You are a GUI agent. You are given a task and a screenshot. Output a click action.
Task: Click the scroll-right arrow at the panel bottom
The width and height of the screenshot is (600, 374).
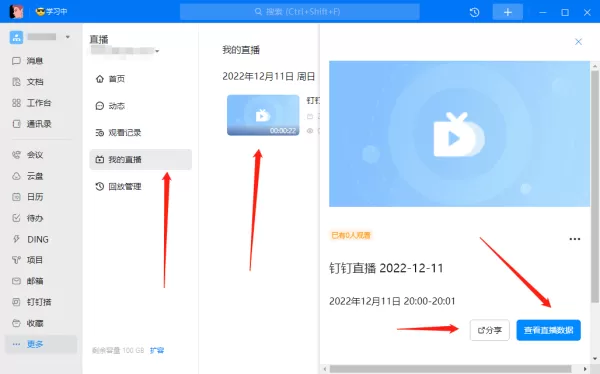(x=585, y=369)
